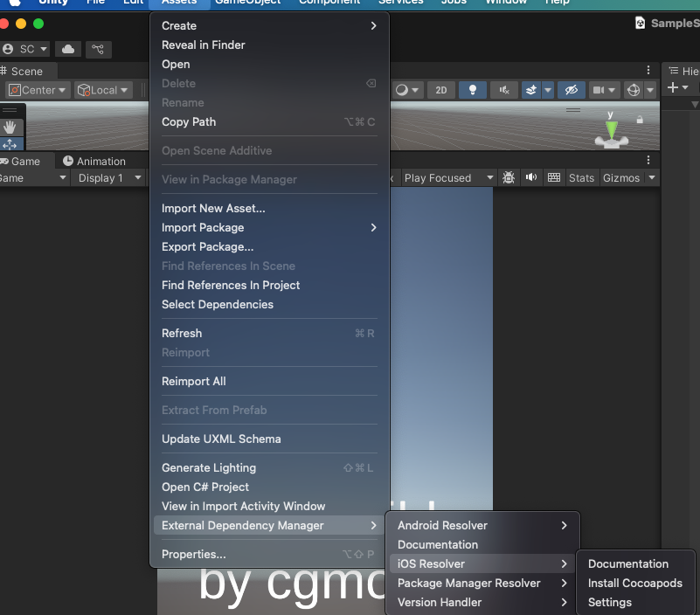
Task: Expand the Package Manager Resolver submenu
Action: [x=482, y=583]
